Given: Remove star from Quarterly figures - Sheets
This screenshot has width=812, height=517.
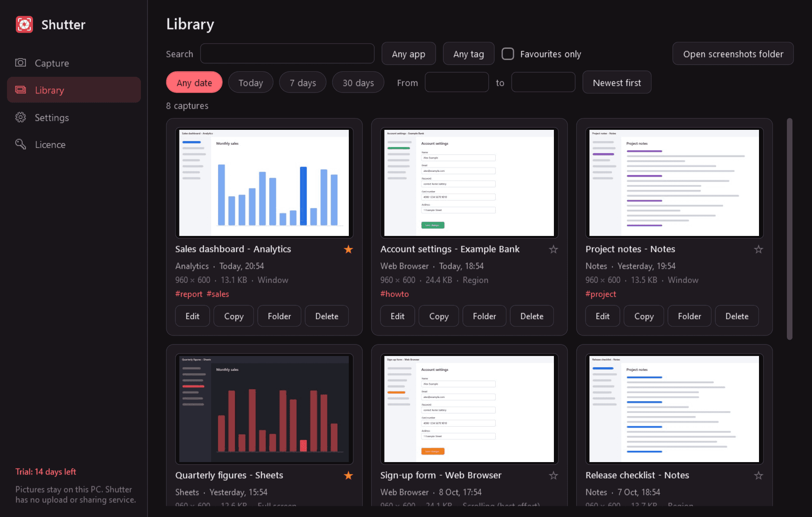Looking at the screenshot, I should coord(348,476).
